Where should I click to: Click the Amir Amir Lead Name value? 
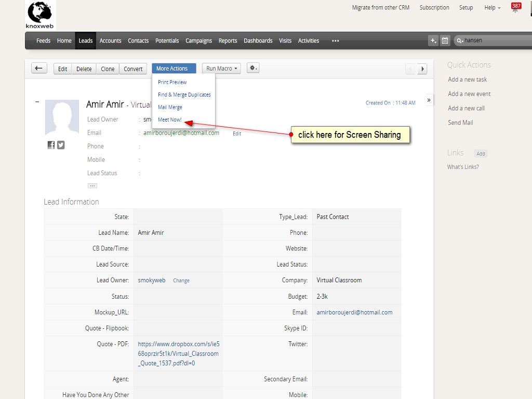click(151, 233)
